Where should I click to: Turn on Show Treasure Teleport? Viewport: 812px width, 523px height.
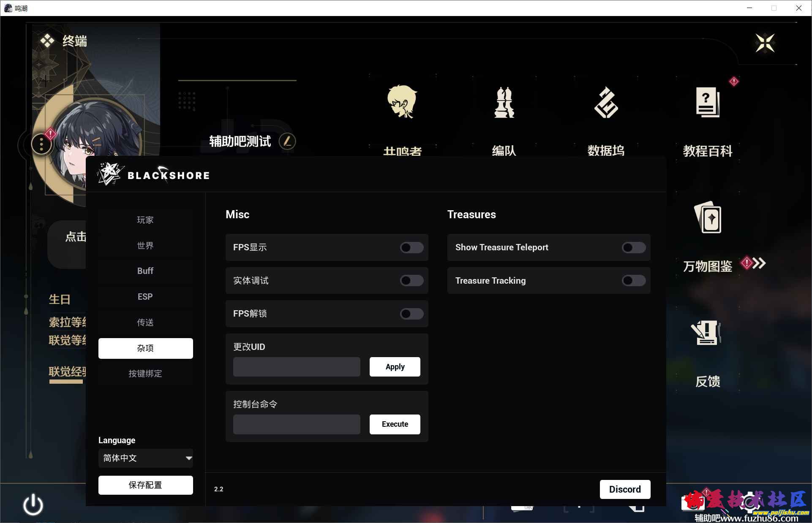633,248
